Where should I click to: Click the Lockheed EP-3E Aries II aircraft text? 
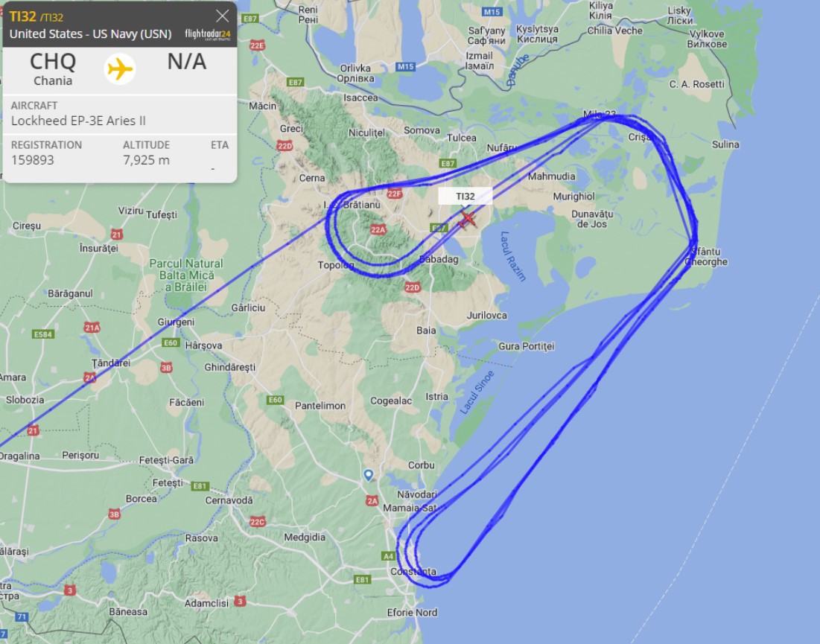click(78, 121)
